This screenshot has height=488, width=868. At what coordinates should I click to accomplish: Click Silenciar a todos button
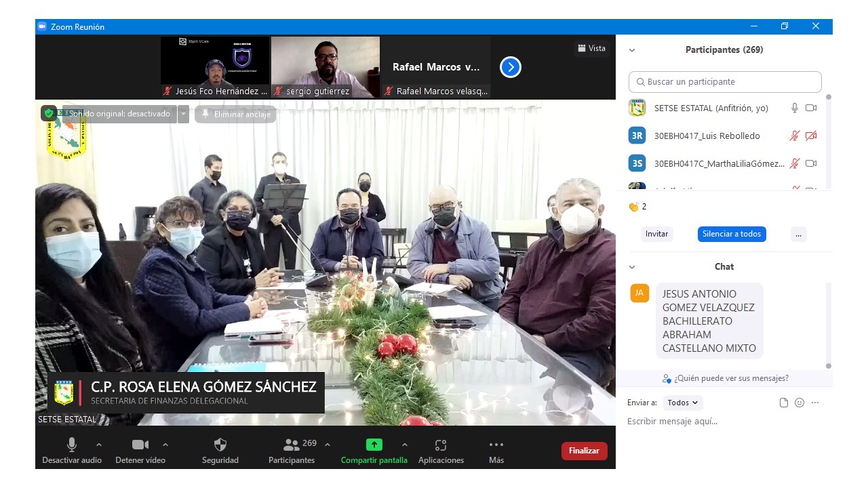(732, 234)
